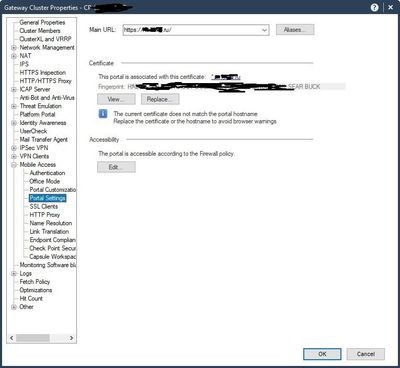Select IPS in the tree
Screen dimensions: 400x368
tap(24, 64)
